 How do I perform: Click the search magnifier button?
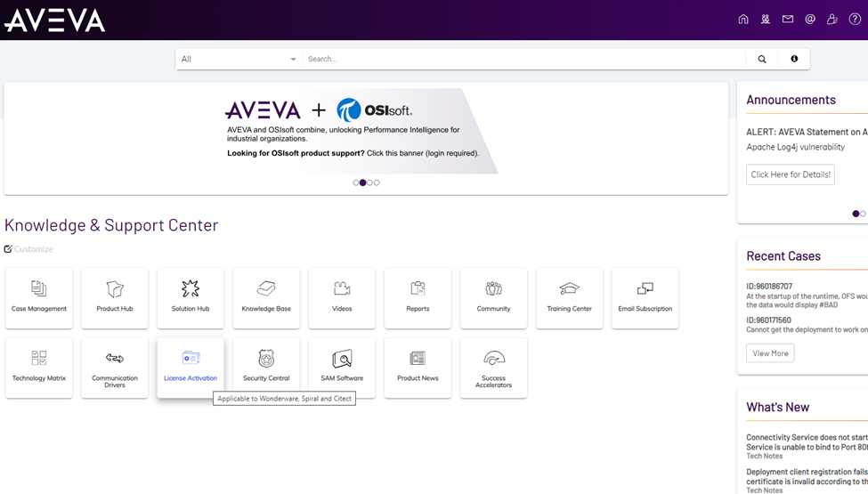(762, 60)
